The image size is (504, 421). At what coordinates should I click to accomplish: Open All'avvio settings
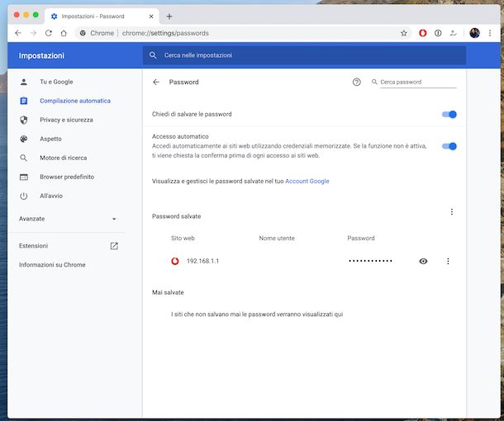51,196
